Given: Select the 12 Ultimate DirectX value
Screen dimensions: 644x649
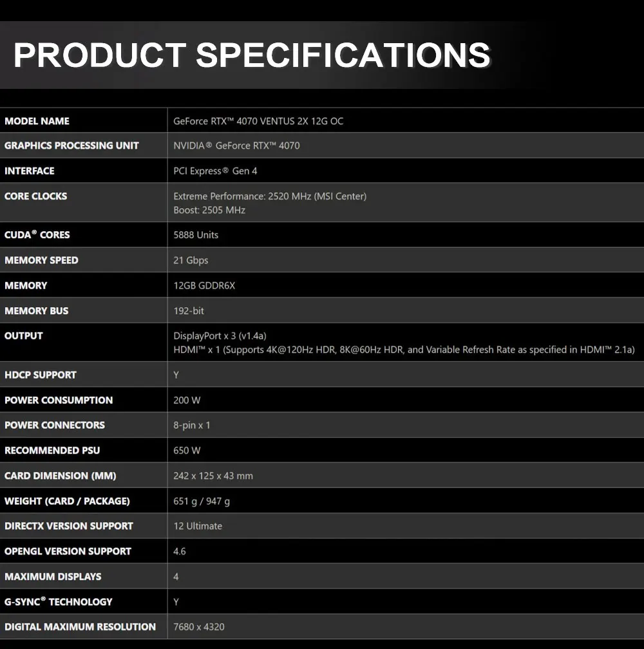Looking at the screenshot, I should (x=198, y=527).
